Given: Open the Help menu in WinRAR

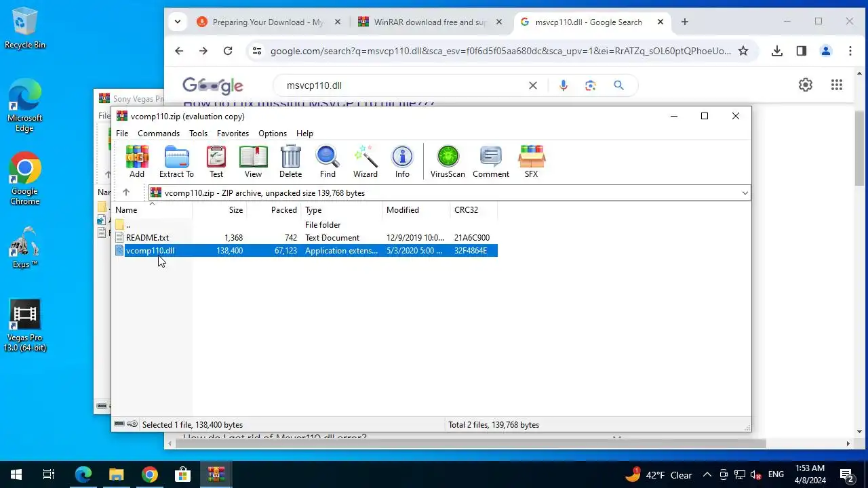Looking at the screenshot, I should tap(304, 134).
